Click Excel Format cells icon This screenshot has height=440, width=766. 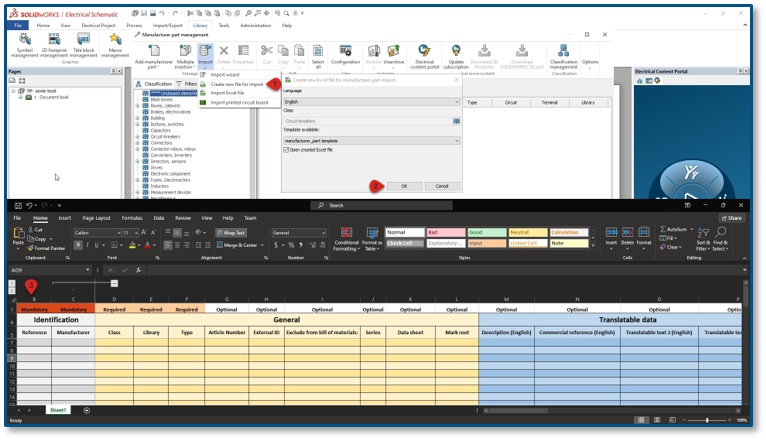(x=644, y=238)
